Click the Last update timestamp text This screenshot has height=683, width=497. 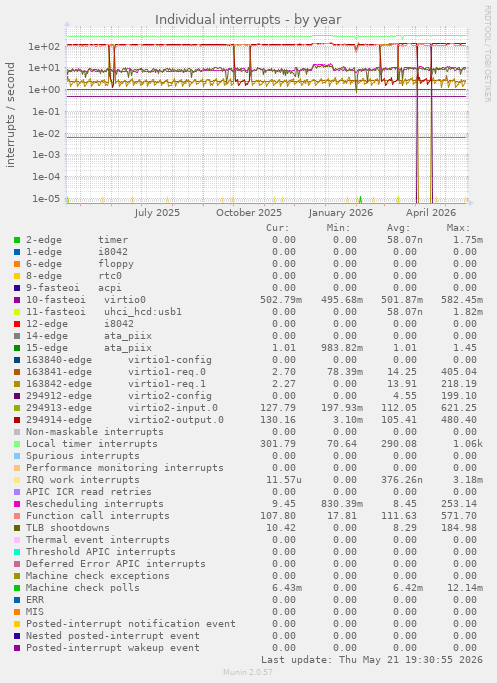tap(372, 659)
